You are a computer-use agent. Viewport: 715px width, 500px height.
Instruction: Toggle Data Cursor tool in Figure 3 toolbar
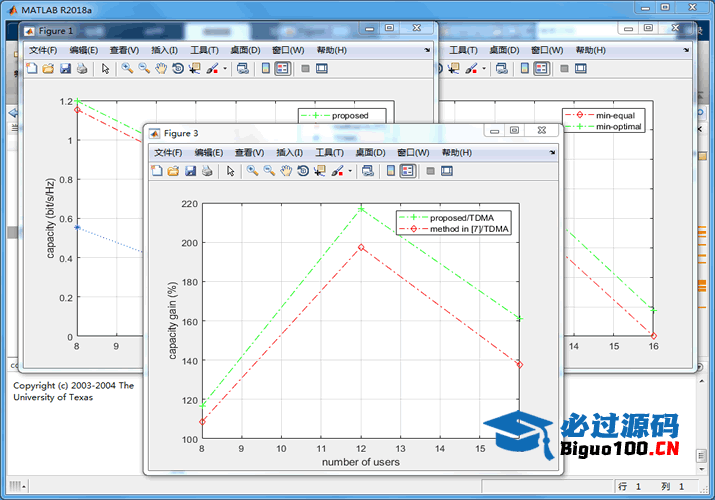point(319,171)
